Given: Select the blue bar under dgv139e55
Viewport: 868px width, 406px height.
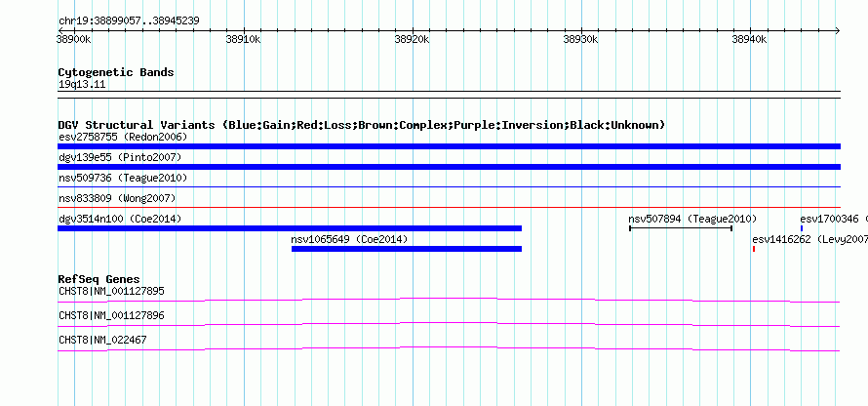Looking at the screenshot, I should pos(449,167).
